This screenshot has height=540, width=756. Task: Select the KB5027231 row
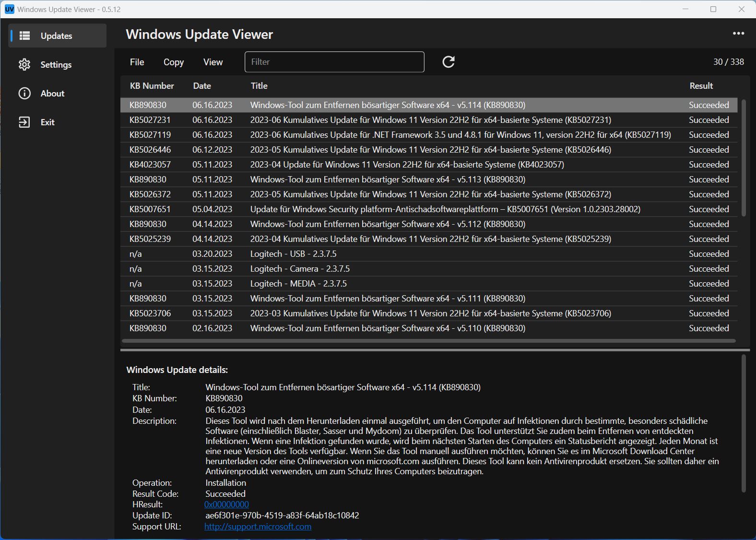coord(429,120)
